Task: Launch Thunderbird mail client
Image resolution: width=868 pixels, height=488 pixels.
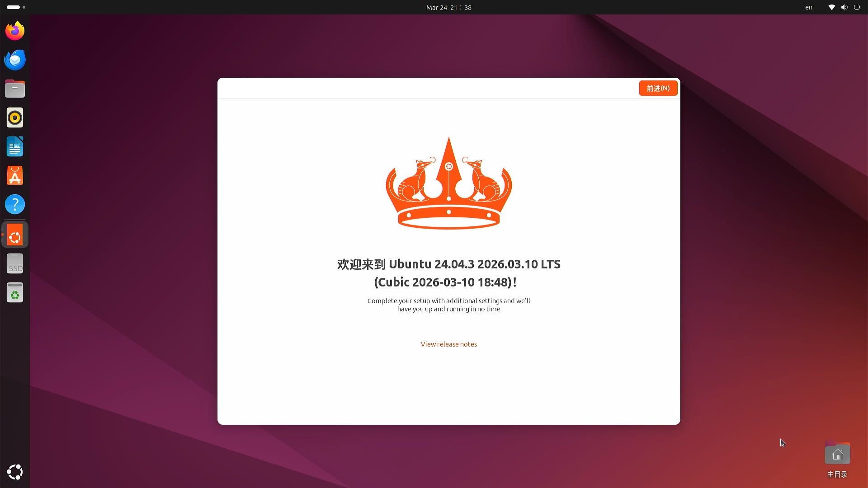Action: pyautogui.click(x=15, y=60)
